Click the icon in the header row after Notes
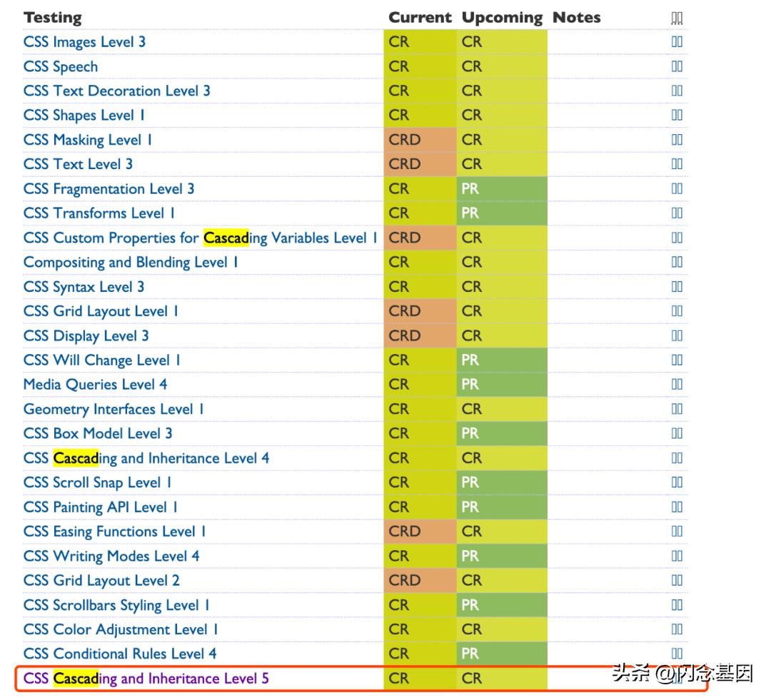Viewport: 771px width, 700px height. point(677,18)
